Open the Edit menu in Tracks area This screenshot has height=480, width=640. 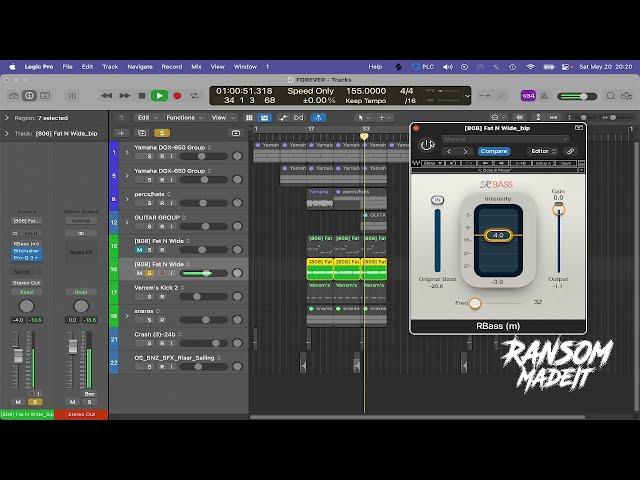click(x=146, y=118)
